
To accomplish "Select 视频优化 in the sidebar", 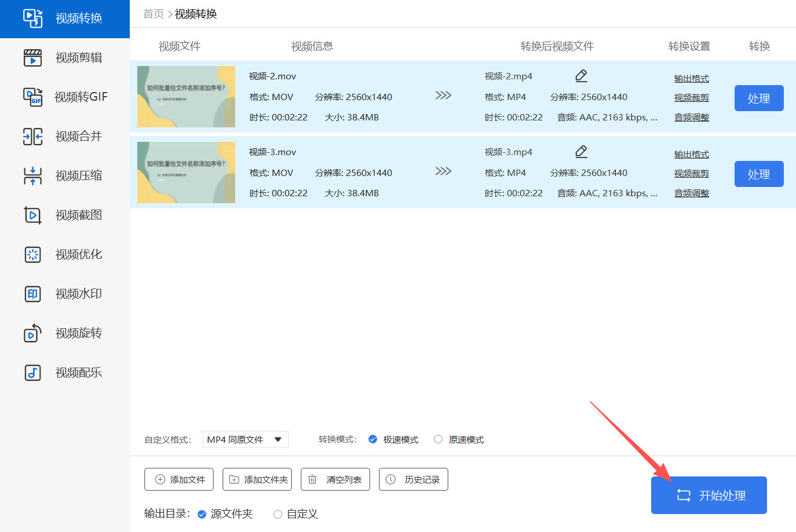I will 65,254.
